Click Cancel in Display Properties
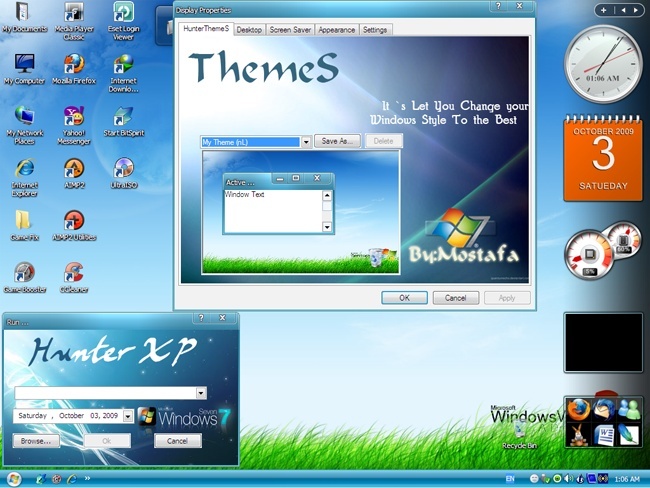Image resolution: width=650 pixels, height=488 pixels. [x=456, y=298]
